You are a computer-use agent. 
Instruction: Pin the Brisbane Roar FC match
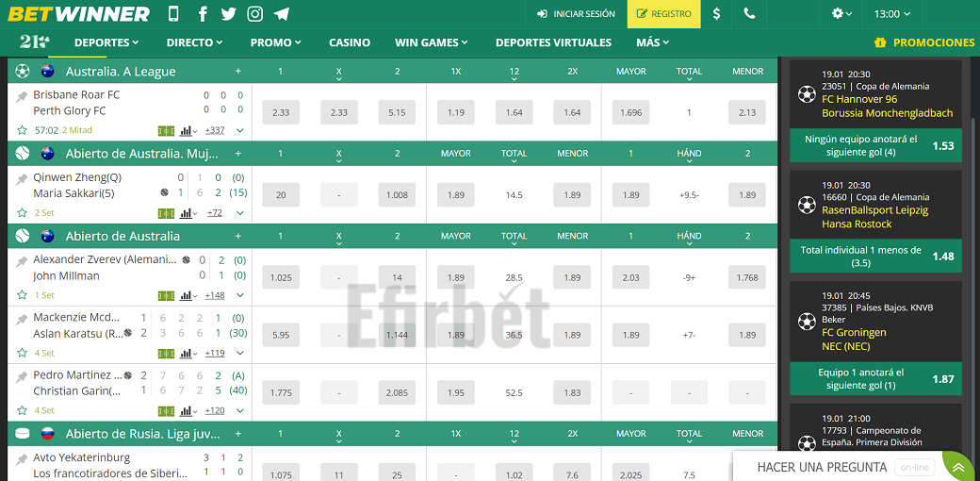point(23,95)
